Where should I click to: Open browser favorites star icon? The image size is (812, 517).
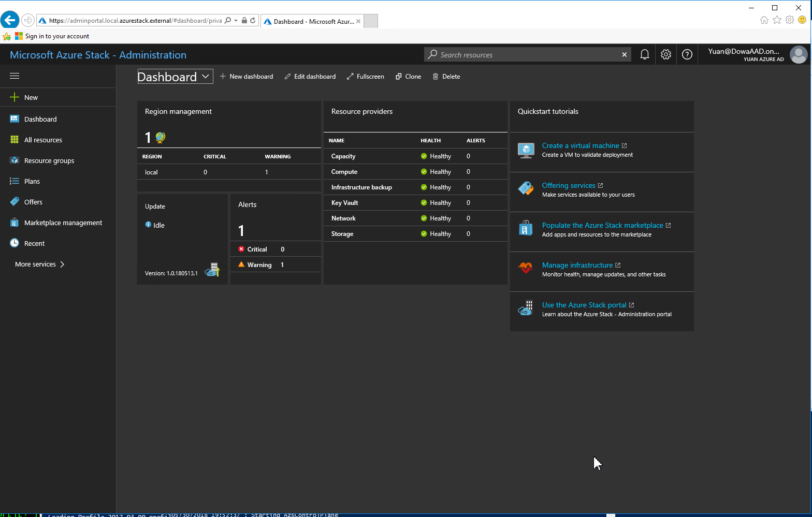click(777, 20)
